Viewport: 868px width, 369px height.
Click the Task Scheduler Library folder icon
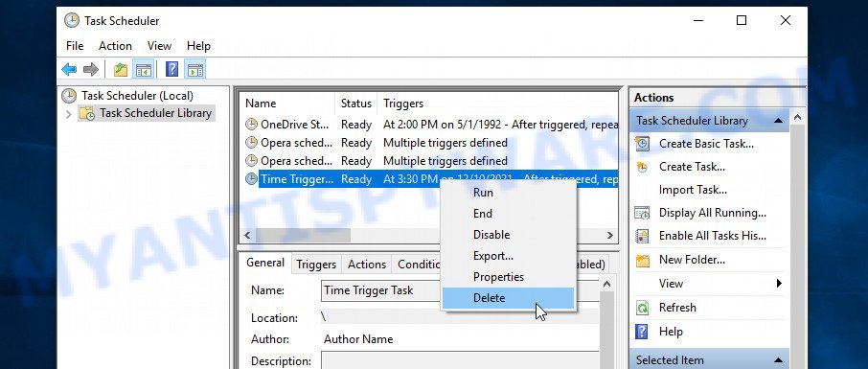click(x=87, y=114)
